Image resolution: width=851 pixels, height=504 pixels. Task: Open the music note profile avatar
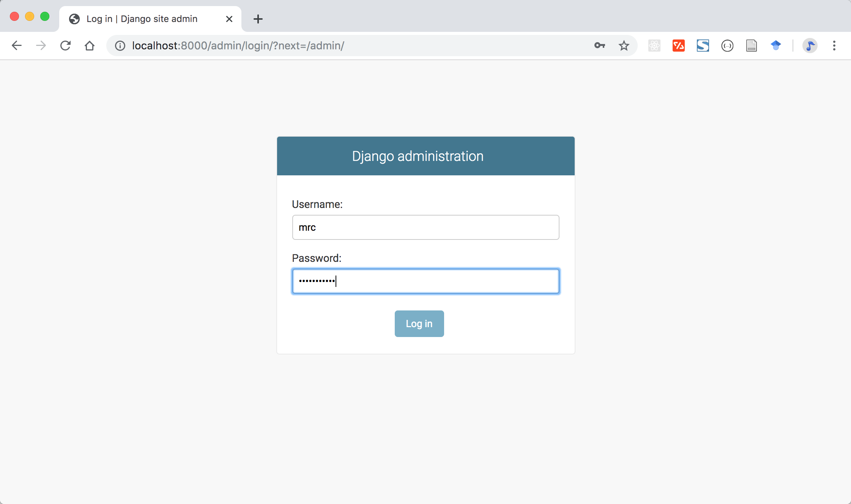pos(810,46)
